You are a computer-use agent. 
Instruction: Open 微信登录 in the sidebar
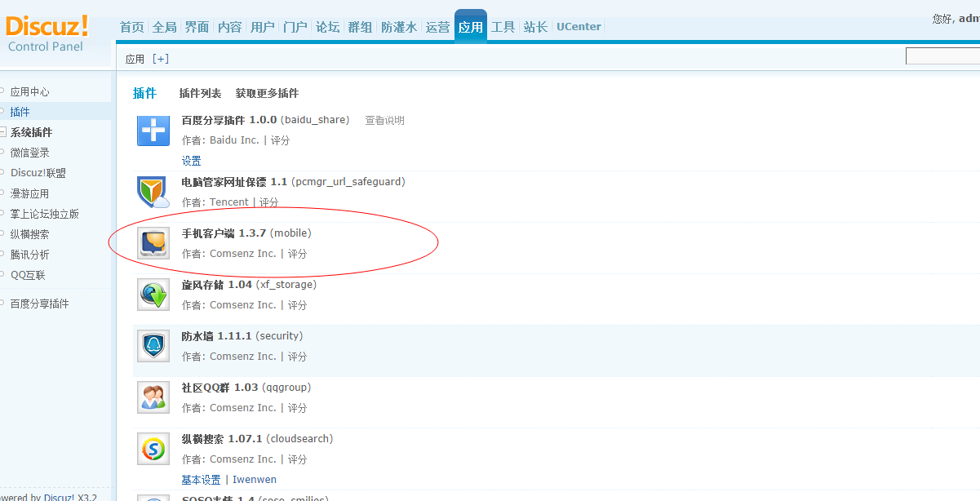click(x=29, y=153)
